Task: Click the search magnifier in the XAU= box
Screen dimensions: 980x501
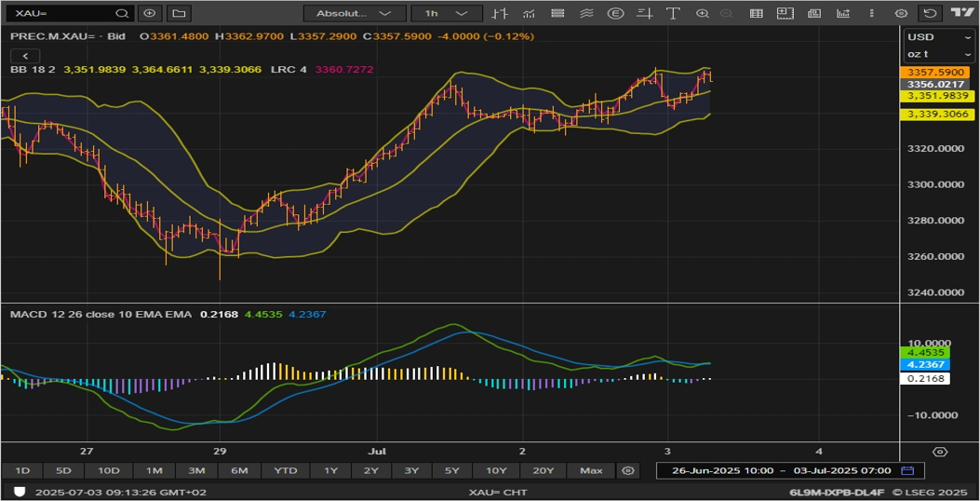Action: point(123,13)
